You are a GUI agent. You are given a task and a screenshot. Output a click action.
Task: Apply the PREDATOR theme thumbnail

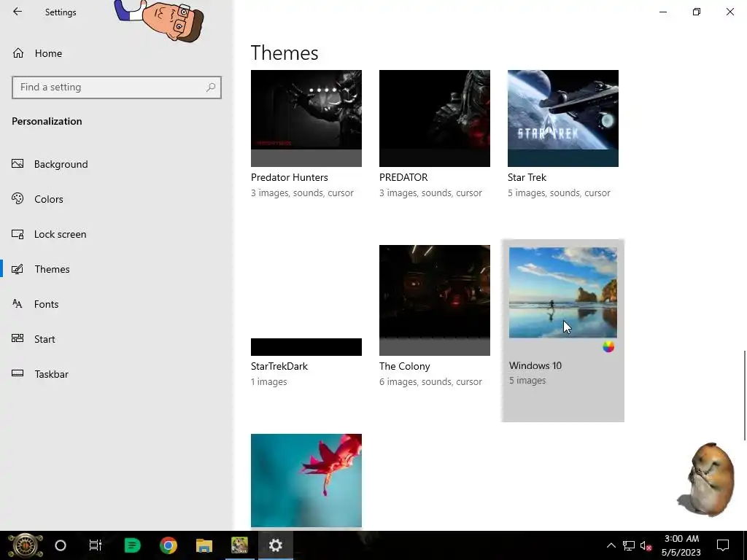point(435,118)
